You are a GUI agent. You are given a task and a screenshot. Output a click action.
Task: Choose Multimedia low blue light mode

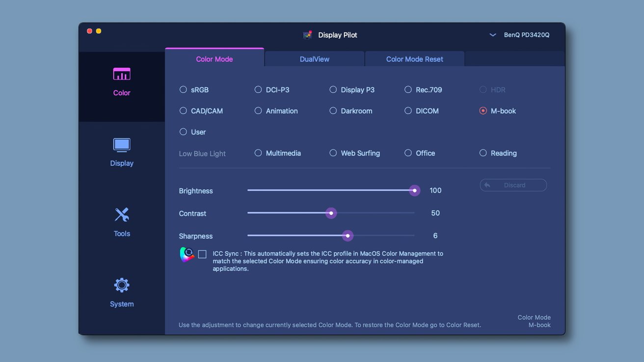pos(258,153)
